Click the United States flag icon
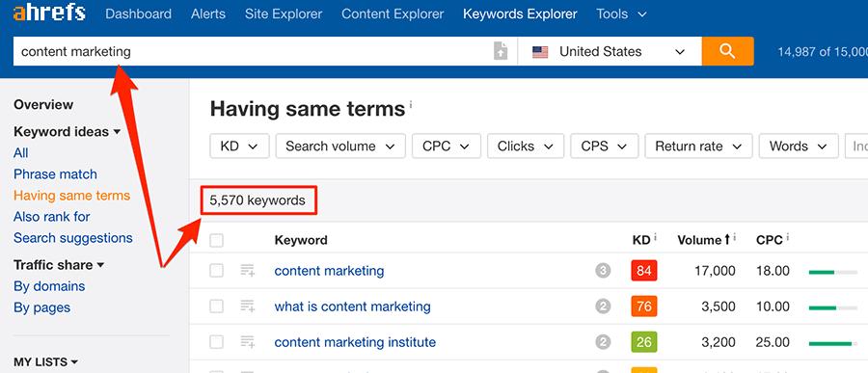This screenshot has width=868, height=373. pos(540,52)
